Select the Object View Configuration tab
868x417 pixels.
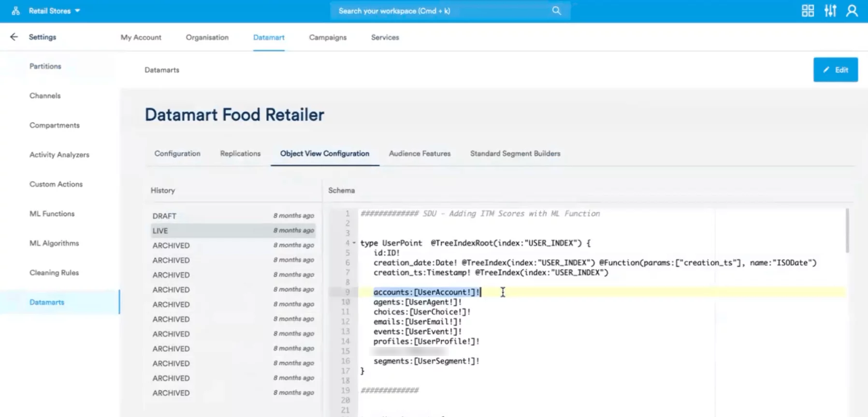pos(325,153)
